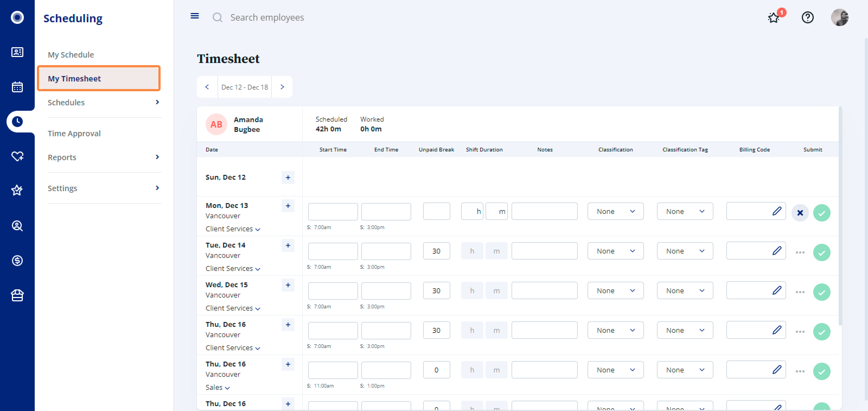The width and height of the screenshot is (868, 411).
Task: Click the timesheet vertical scrollbar
Action: (x=840, y=216)
